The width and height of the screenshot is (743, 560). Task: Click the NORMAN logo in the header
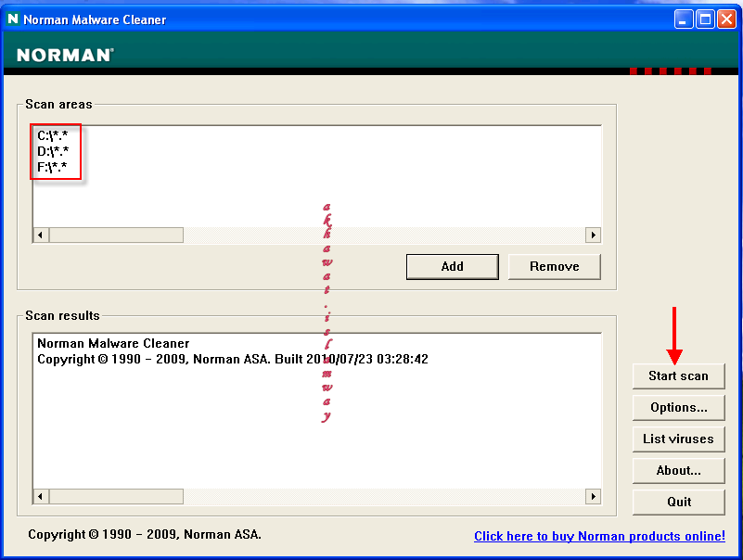point(65,55)
